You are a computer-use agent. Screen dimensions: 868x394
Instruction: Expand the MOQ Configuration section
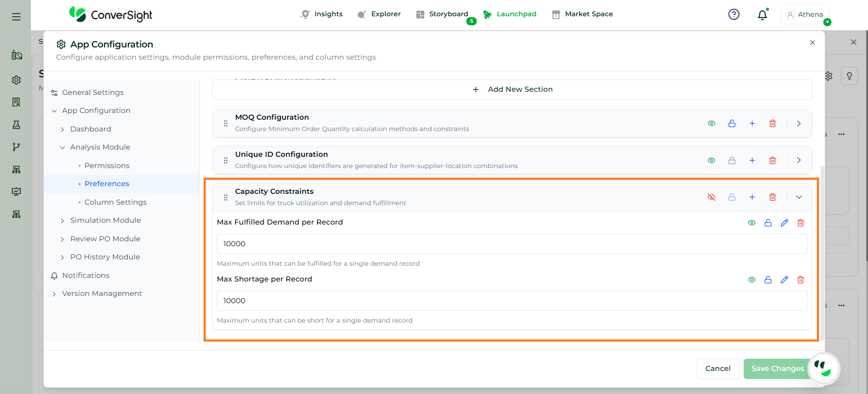[x=799, y=123]
